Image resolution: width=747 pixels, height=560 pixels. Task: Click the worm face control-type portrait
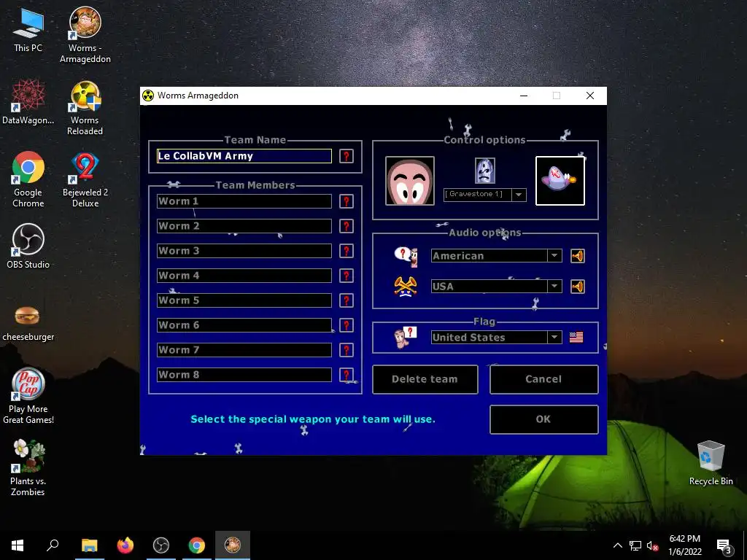(410, 181)
